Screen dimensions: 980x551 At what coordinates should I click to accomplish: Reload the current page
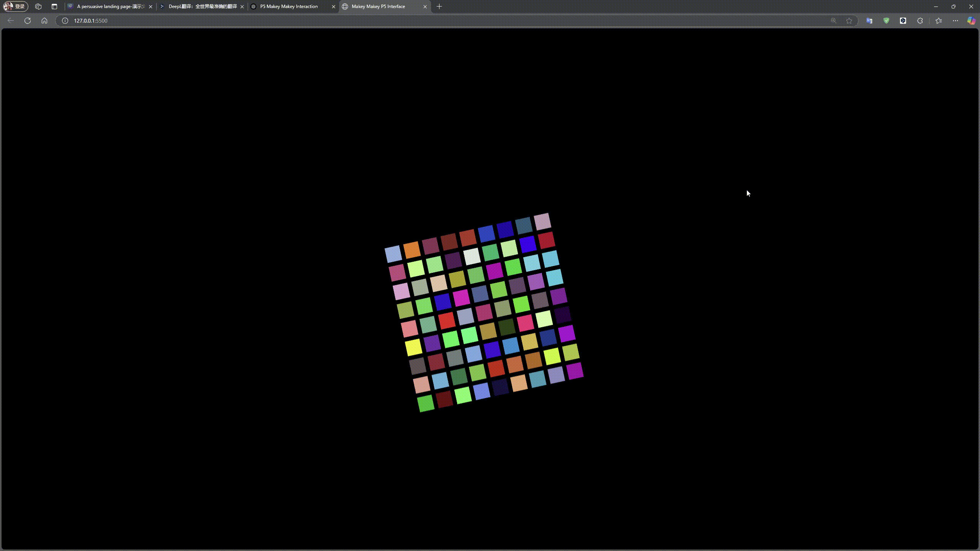(x=28, y=21)
